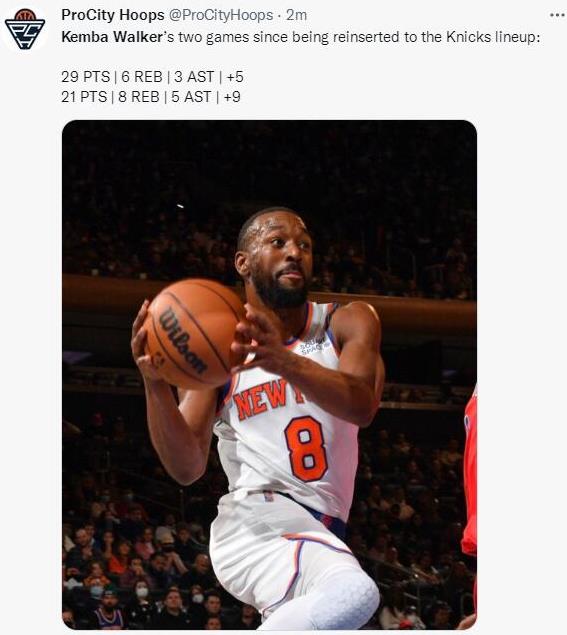
Task: Open the tweet via the 2m timestamp
Action: (296, 15)
